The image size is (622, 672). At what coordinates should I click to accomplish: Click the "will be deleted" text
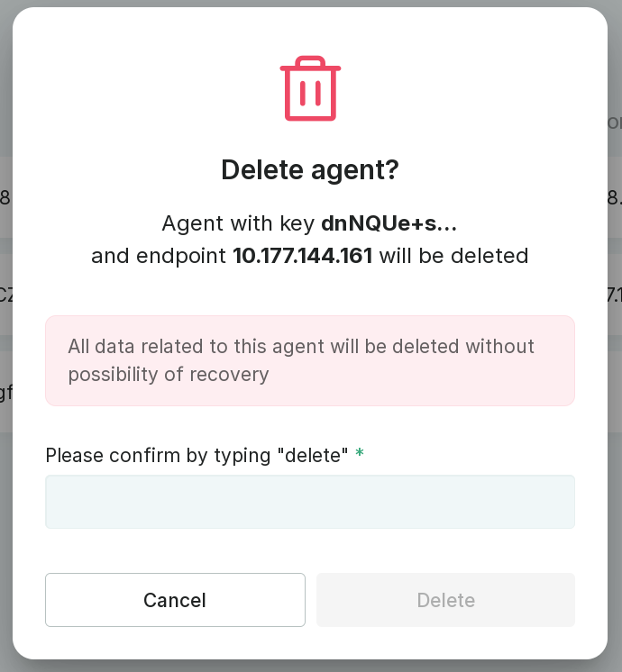(453, 255)
